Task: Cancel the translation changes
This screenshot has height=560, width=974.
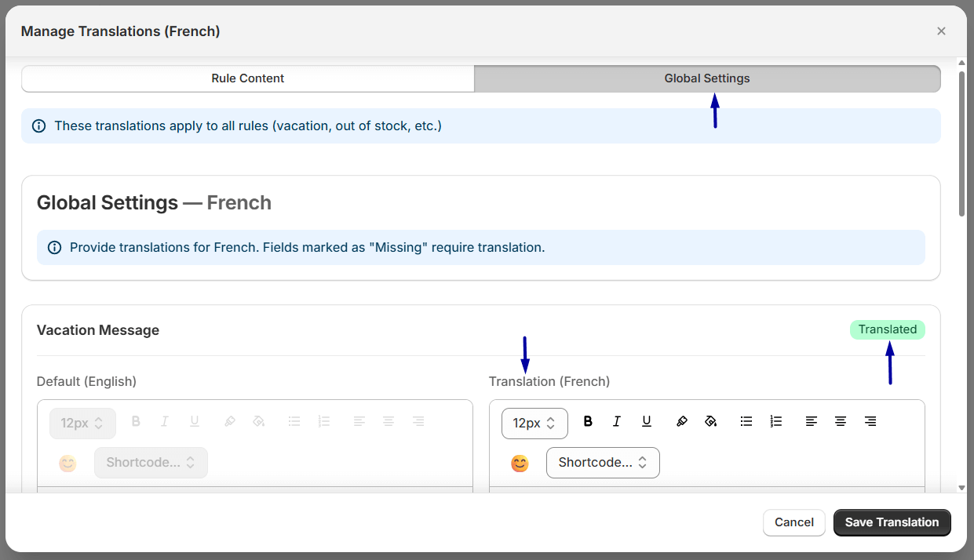Action: pyautogui.click(x=793, y=522)
